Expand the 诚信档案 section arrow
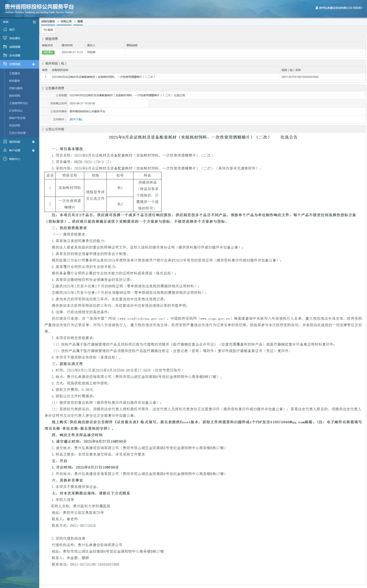 [x=33, y=142]
